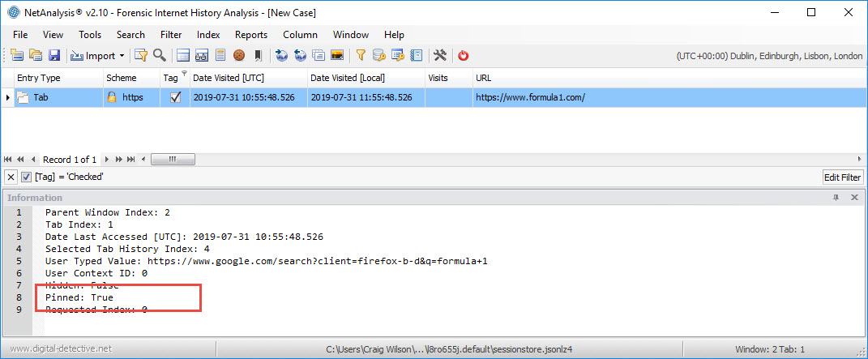Click the Edit Filter button
Image resolution: width=868 pixels, height=359 pixels.
pyautogui.click(x=843, y=177)
